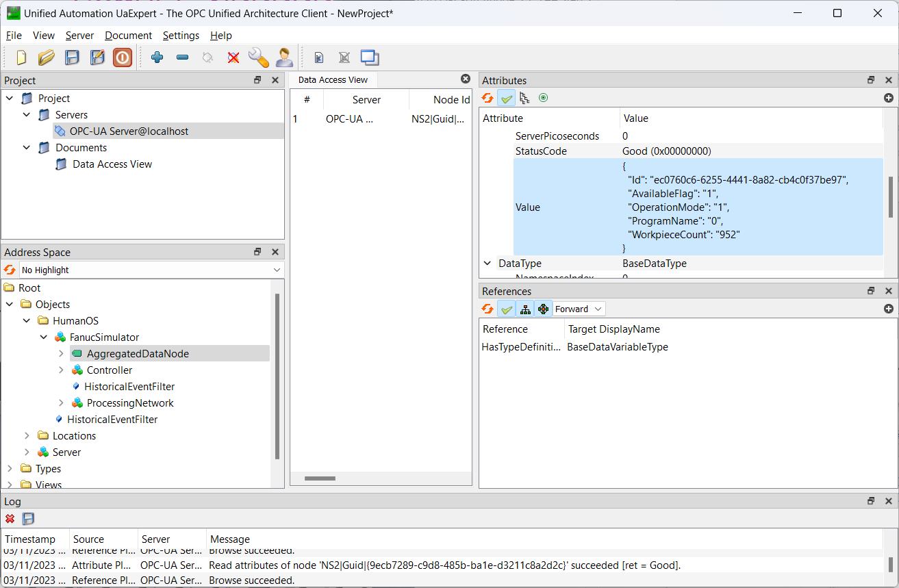Click the red power Exit icon

coord(123,57)
